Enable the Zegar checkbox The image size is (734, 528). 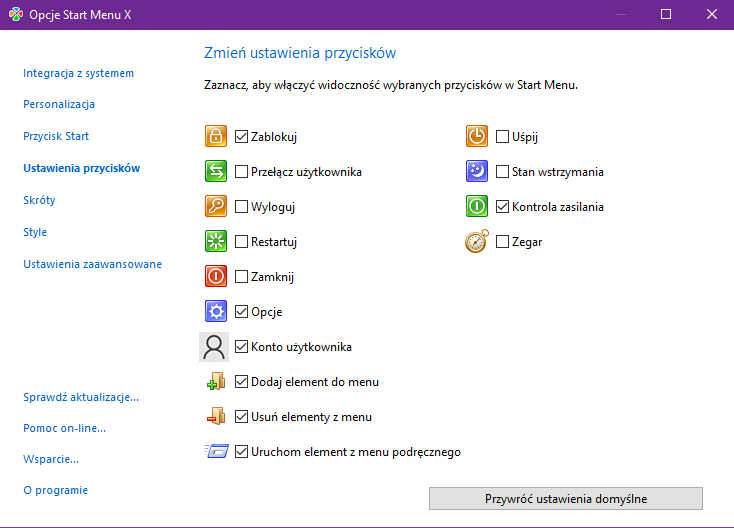[502, 242]
